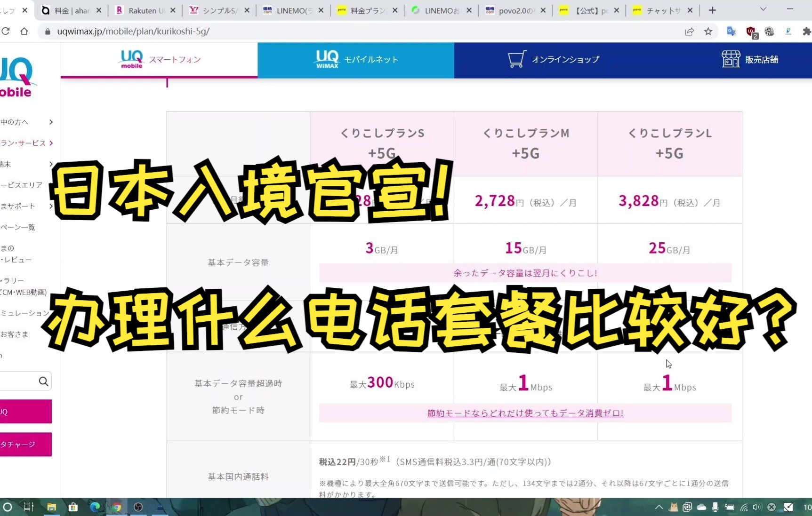Click the 2,728円 monthly price cell
The height and width of the screenshot is (516, 812).
[x=526, y=201]
